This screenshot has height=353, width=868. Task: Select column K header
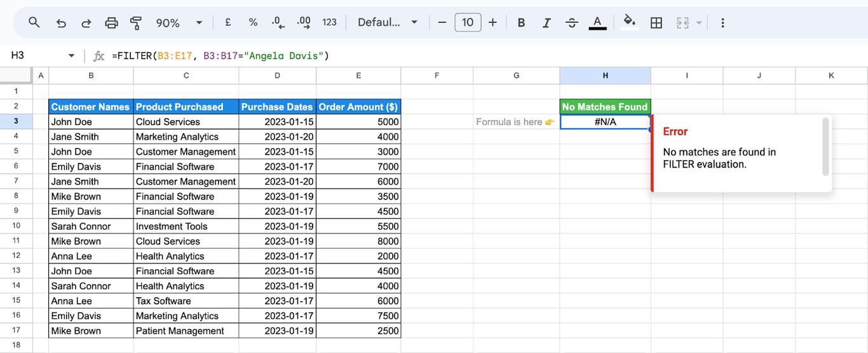(832, 75)
